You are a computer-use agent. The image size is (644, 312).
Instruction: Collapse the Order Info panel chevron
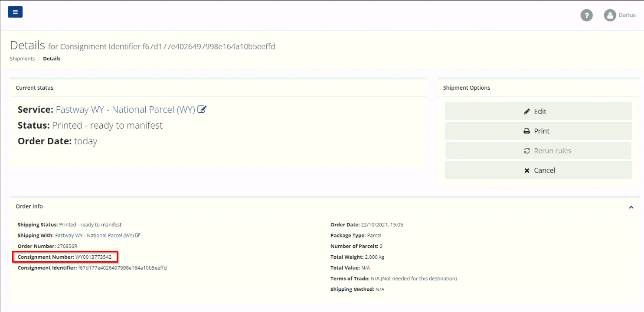tap(631, 207)
